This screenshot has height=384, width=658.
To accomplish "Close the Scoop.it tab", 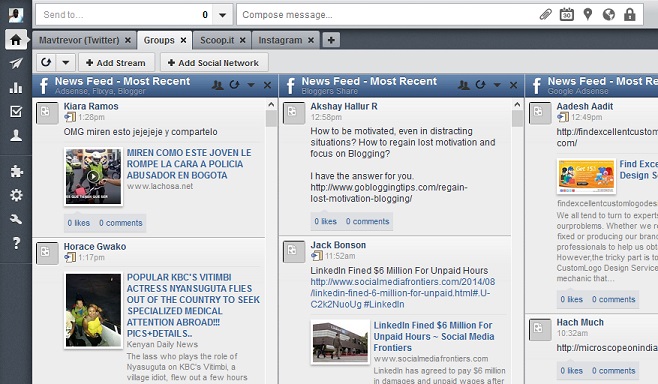I will point(243,40).
